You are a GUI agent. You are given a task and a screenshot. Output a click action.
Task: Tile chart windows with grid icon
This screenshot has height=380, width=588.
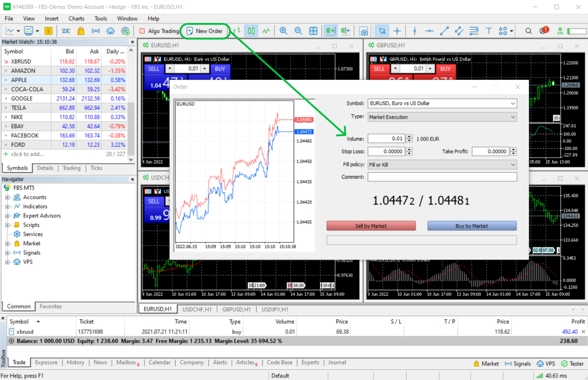(314, 31)
